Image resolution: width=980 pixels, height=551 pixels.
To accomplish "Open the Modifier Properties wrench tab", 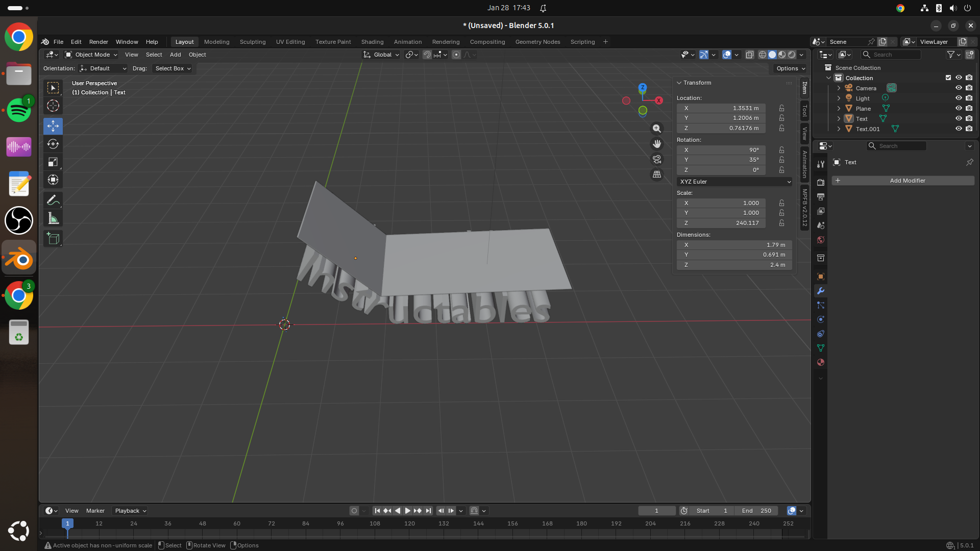I will pyautogui.click(x=821, y=291).
